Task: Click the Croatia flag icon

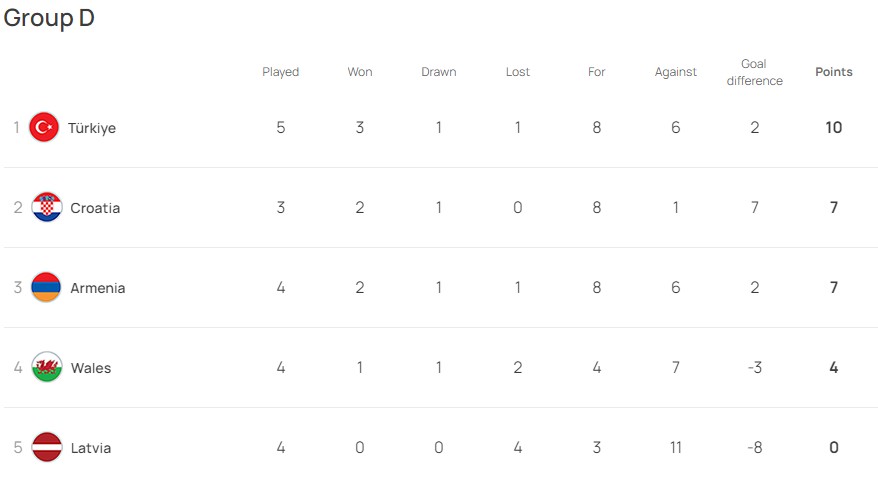Action: click(x=47, y=207)
